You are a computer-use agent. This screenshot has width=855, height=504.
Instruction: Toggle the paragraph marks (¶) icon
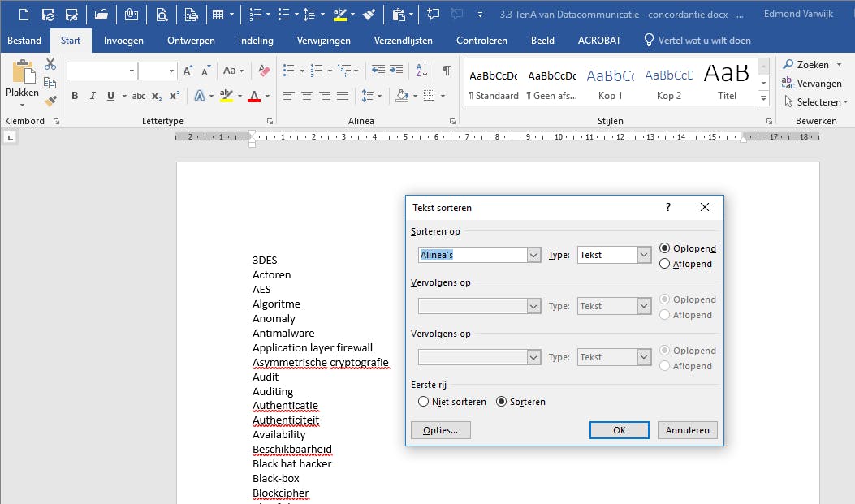tap(446, 71)
